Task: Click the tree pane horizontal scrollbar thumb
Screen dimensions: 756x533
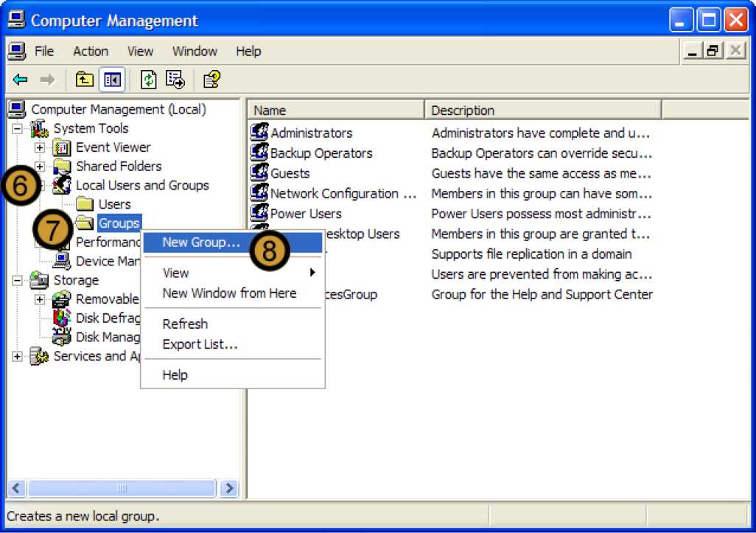Action: tap(122, 488)
